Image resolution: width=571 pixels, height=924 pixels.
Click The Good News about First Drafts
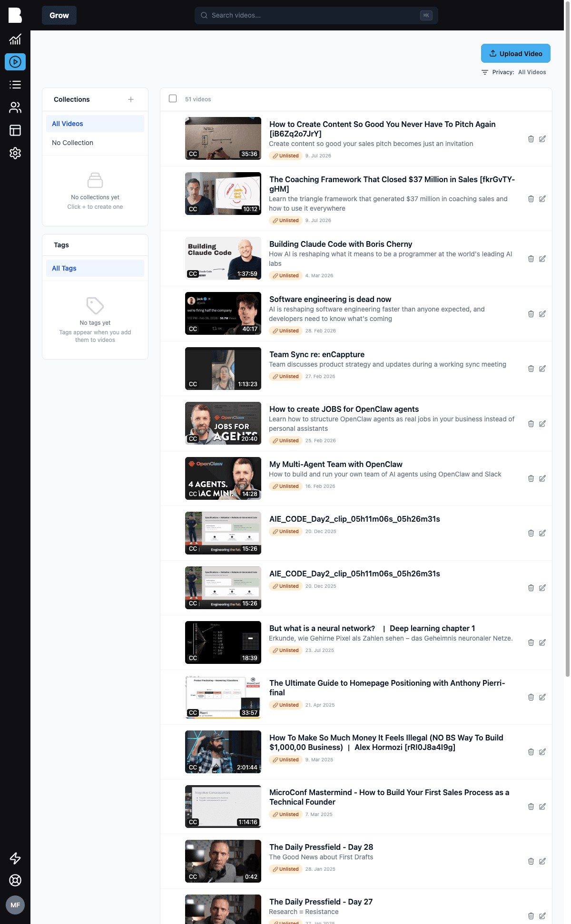(321, 857)
